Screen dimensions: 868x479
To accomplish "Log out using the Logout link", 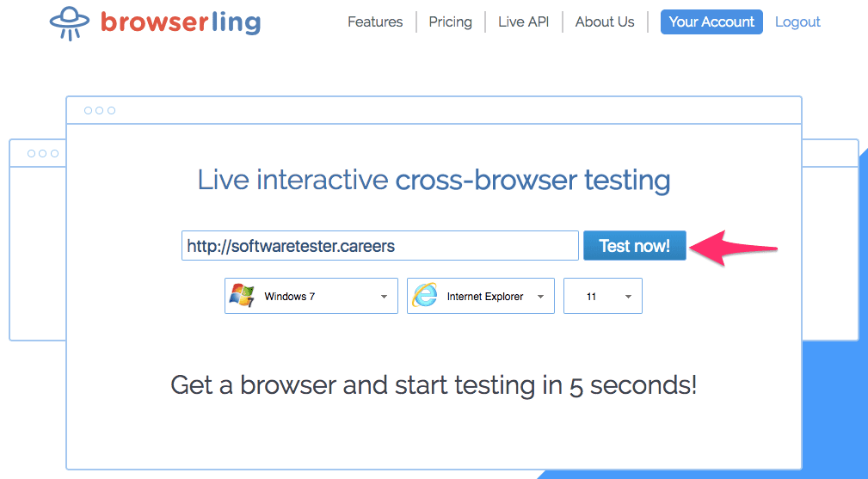I will click(797, 22).
